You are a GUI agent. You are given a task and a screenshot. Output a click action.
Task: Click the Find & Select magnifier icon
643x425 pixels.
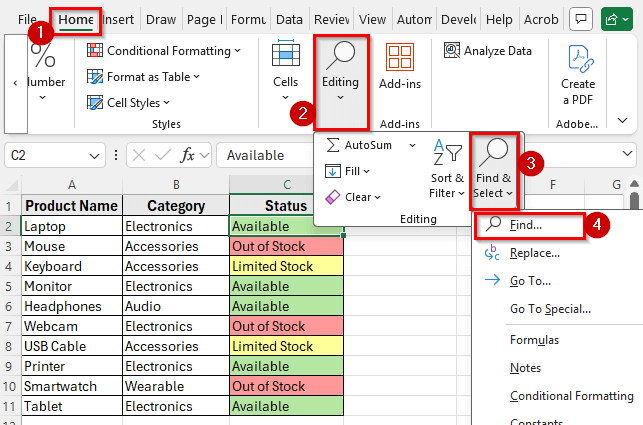[x=494, y=152]
